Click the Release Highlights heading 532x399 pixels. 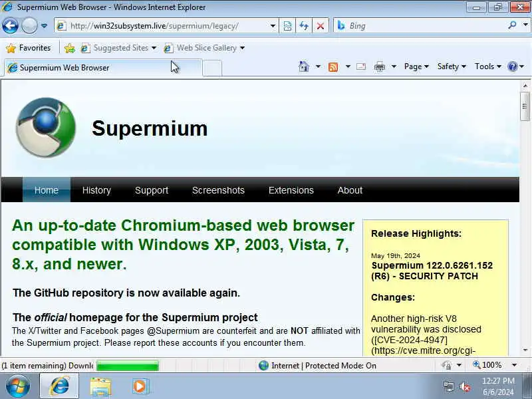416,233
